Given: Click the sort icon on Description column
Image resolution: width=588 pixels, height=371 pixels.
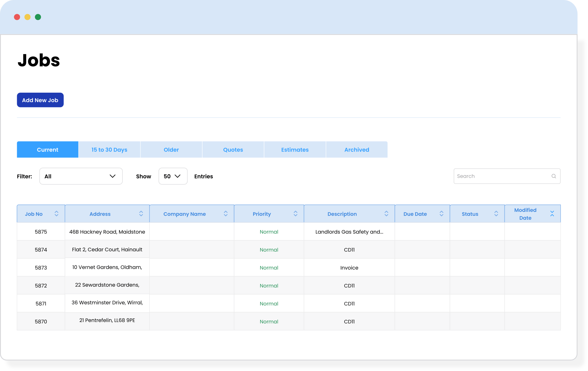Looking at the screenshot, I should click(x=386, y=213).
